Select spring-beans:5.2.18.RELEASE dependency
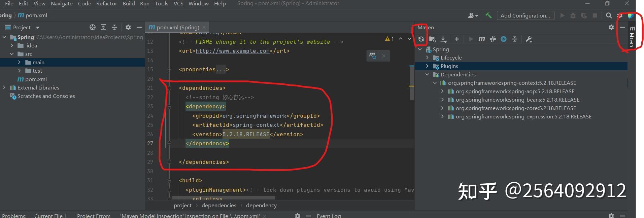The height and width of the screenshot is (218, 644). point(514,100)
